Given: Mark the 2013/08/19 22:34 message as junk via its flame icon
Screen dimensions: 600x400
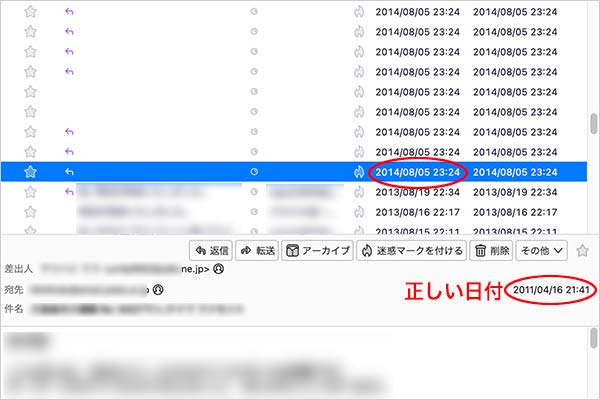Looking at the screenshot, I should (359, 192).
